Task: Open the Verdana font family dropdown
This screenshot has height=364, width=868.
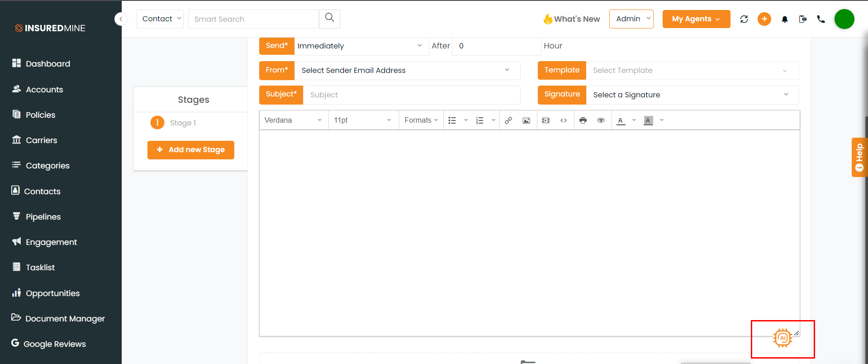Action: 294,120
